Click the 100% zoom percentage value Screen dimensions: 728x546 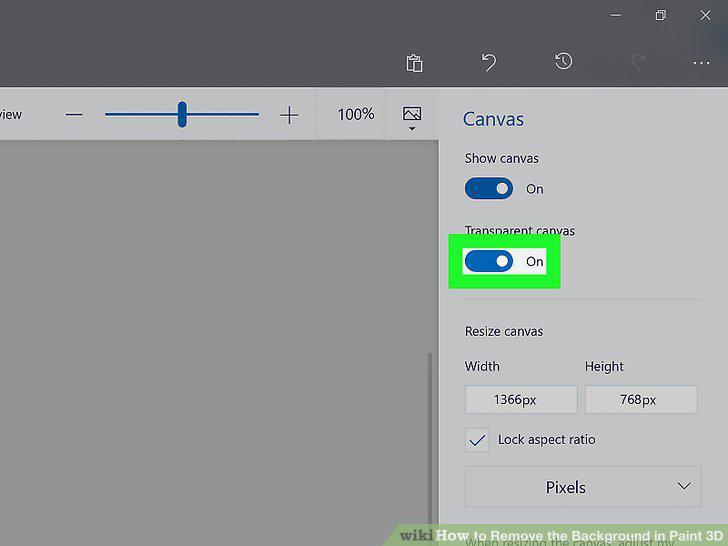point(356,114)
